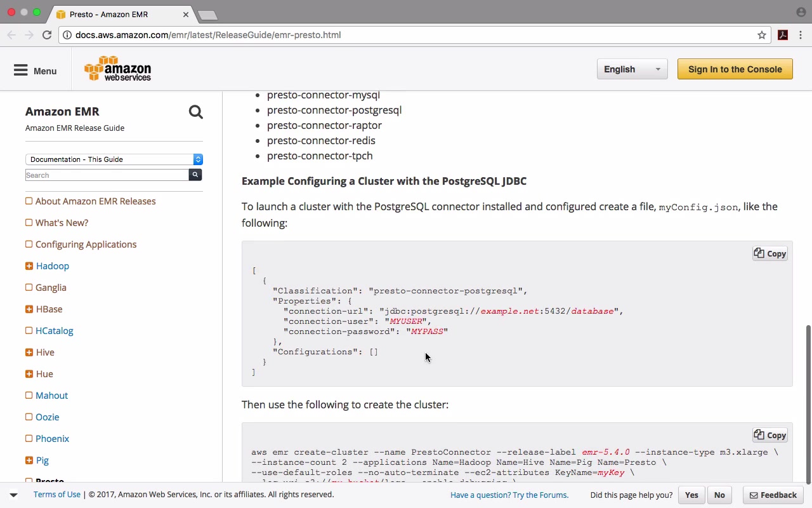Expand the HBase sidebar section
Viewport: 812px width, 508px height.
click(x=29, y=309)
